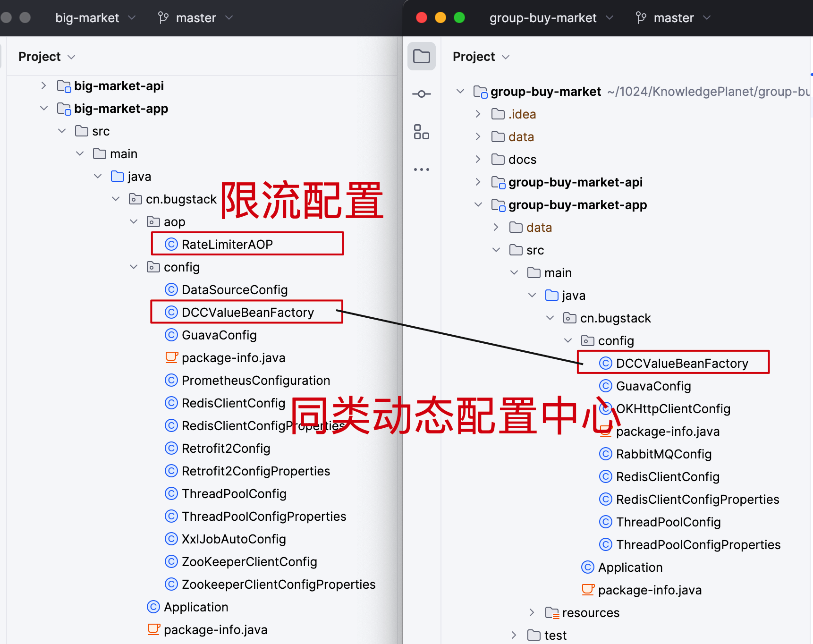This screenshot has width=813, height=644.
Task: Open the big-market project name dropdown
Action: (95, 18)
